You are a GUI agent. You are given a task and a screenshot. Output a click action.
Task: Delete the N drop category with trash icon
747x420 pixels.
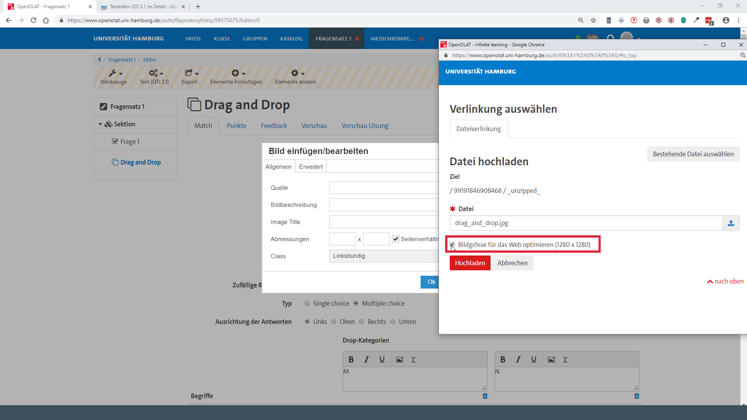636,396
